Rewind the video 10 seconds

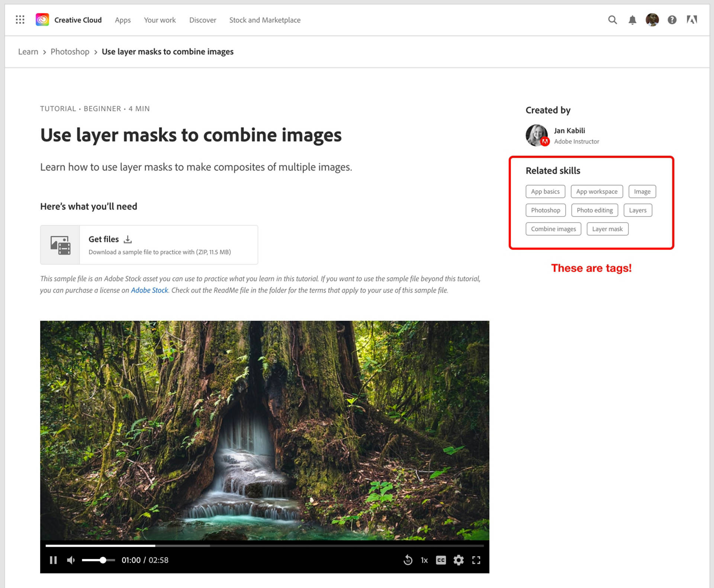pyautogui.click(x=408, y=560)
